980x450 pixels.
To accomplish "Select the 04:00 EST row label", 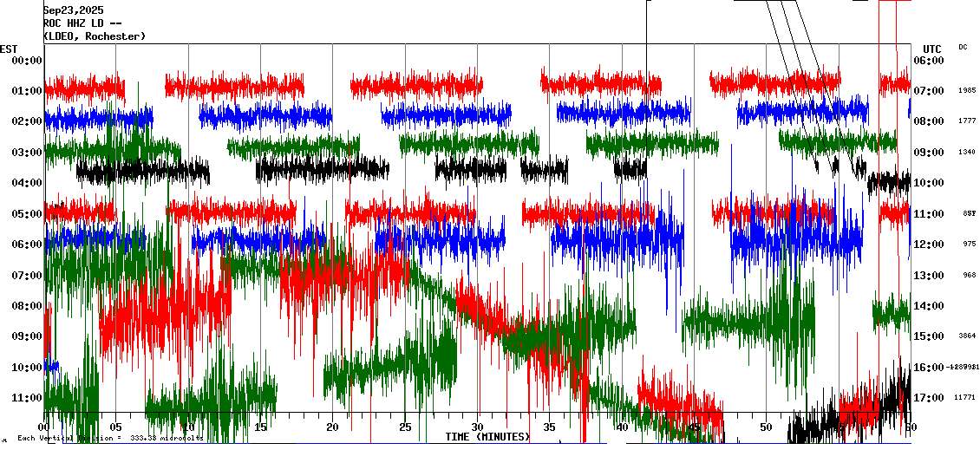I will pos(26,183).
